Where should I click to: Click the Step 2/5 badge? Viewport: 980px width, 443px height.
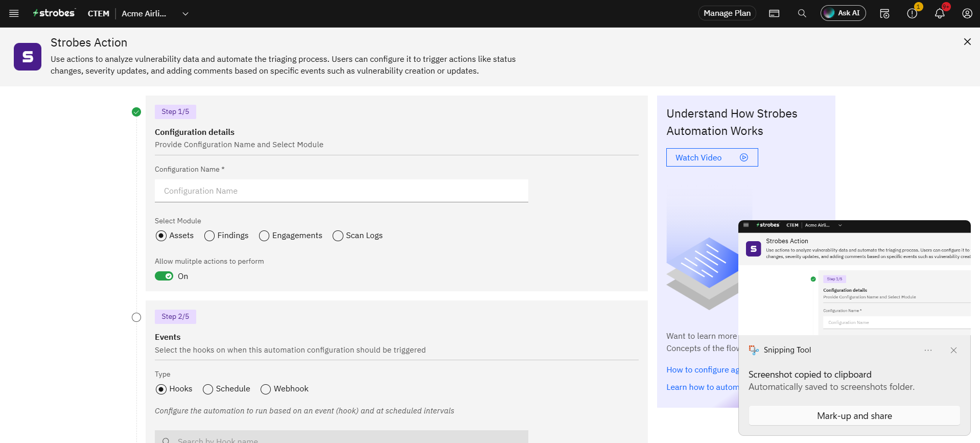click(175, 317)
